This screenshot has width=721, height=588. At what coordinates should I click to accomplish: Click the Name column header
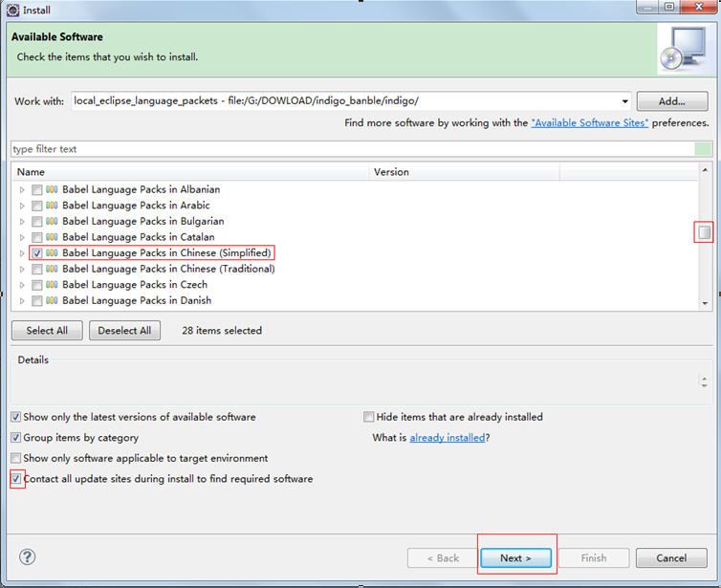[191, 172]
